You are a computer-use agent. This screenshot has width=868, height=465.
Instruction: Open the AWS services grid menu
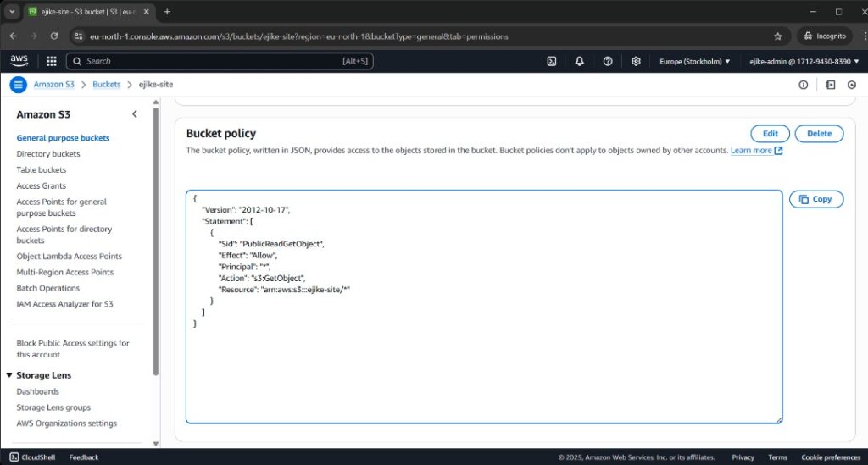(52, 61)
